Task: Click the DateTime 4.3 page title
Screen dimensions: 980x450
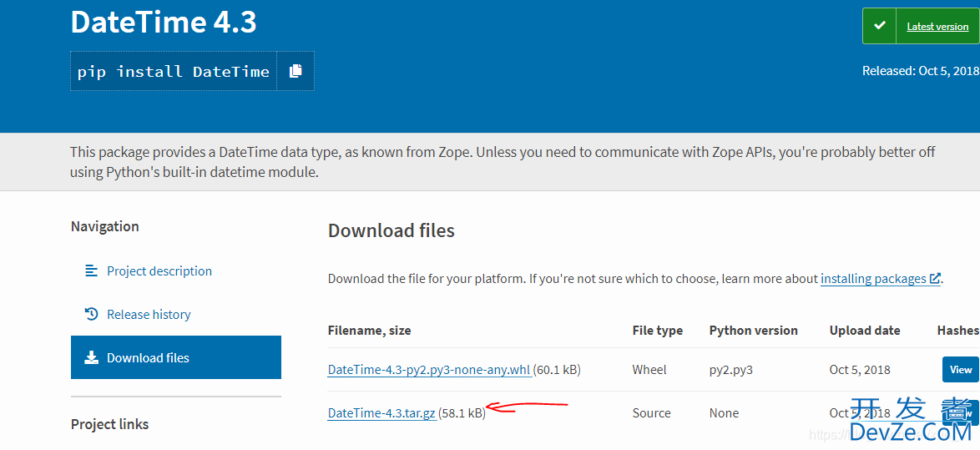Action: [164, 22]
